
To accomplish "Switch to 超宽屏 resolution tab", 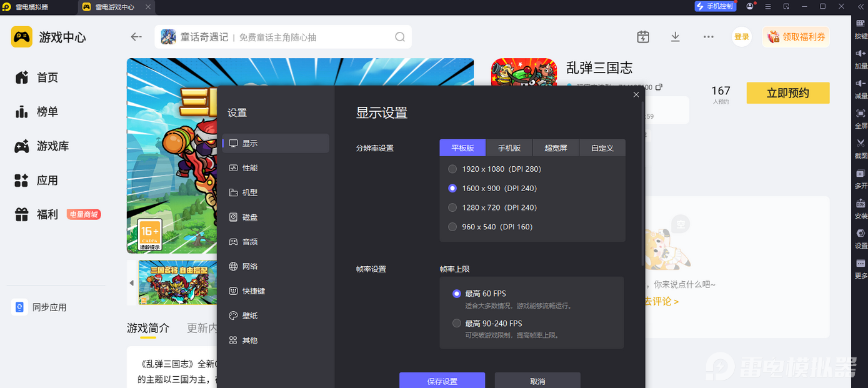I will coord(556,148).
